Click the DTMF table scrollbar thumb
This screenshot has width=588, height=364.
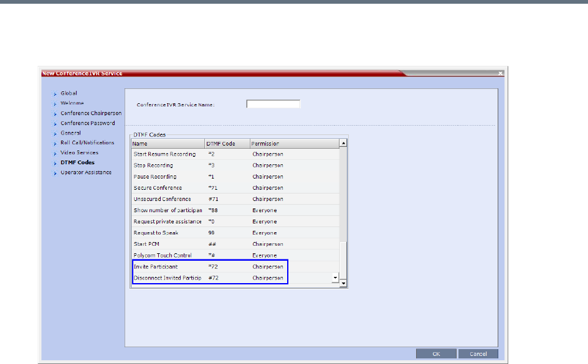click(343, 260)
